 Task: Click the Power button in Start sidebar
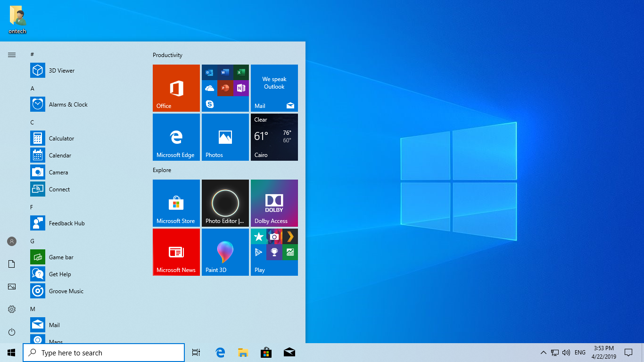(x=12, y=332)
